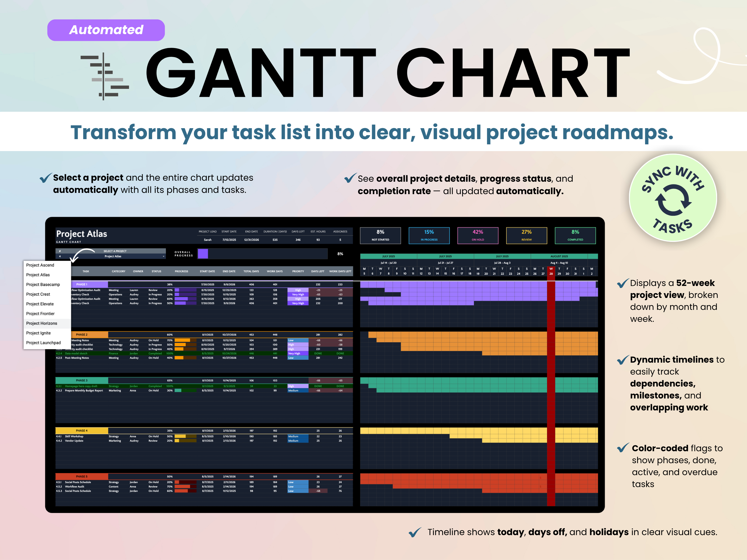Click the 42% On Hold status card

pyautogui.click(x=478, y=236)
